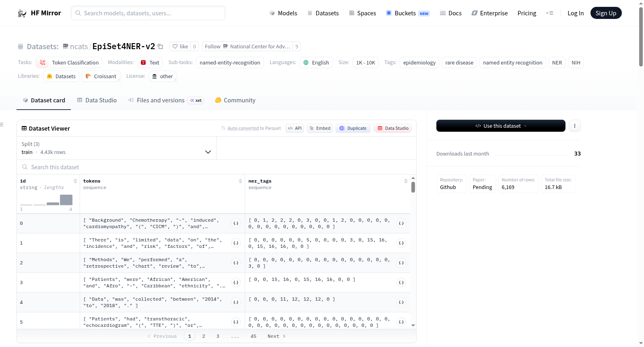Open Spaces in the top navigation
The width and height of the screenshot is (644, 347).
(362, 13)
